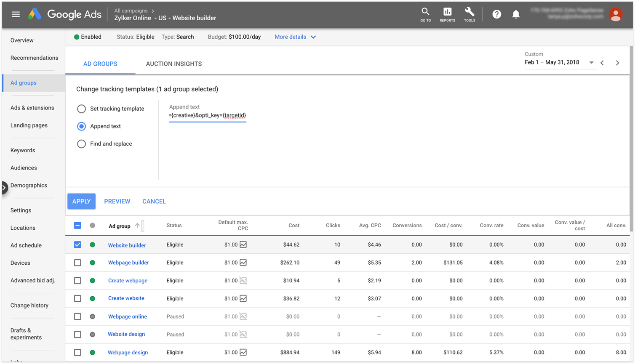The width and height of the screenshot is (635, 364).
Task: Open Keywords in the sidebar
Action: pos(23,150)
